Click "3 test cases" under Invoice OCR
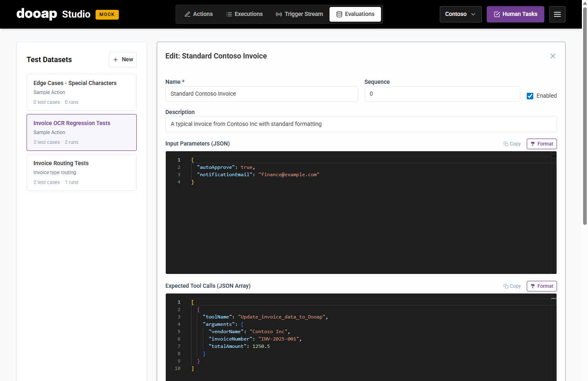 pos(47,142)
